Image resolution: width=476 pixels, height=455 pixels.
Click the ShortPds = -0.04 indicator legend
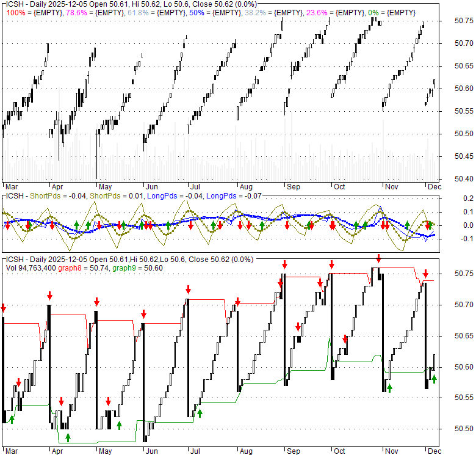point(58,196)
